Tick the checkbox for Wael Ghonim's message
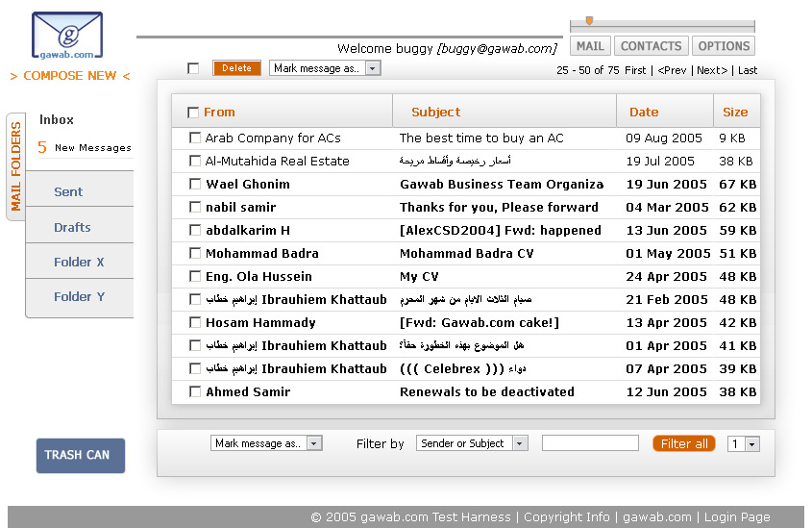Viewport: 812px width, 528px height. (x=195, y=184)
